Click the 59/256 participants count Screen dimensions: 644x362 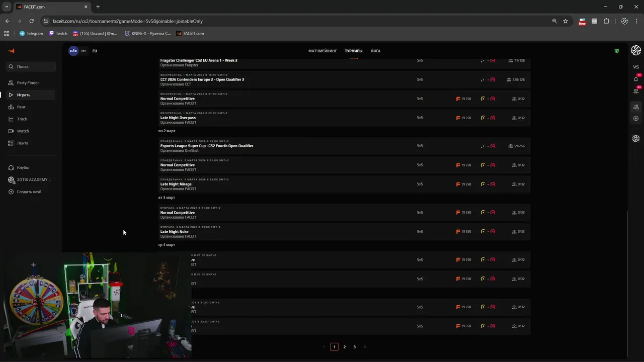[517, 146]
